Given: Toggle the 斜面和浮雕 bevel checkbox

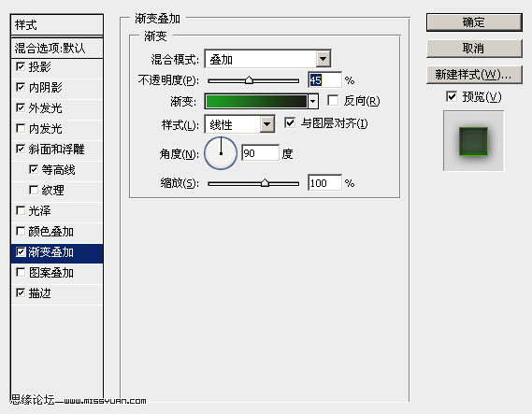Looking at the screenshot, I should pos(21,149).
